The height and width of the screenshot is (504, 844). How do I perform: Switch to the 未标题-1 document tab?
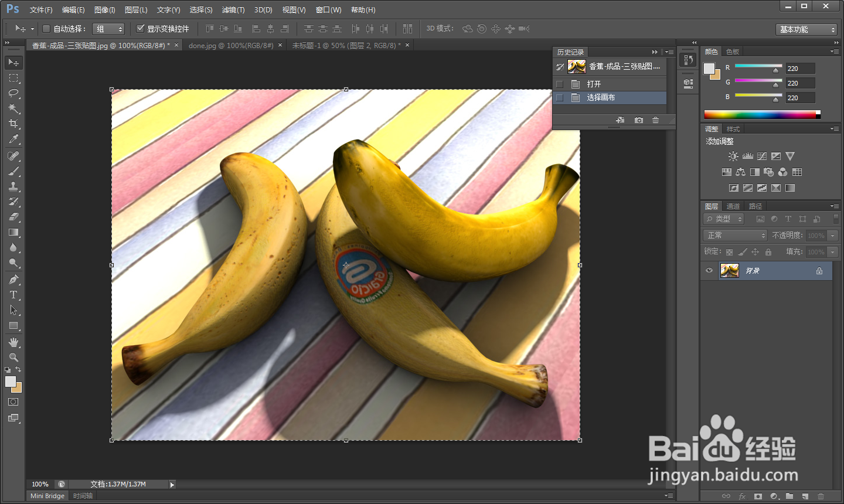point(346,45)
